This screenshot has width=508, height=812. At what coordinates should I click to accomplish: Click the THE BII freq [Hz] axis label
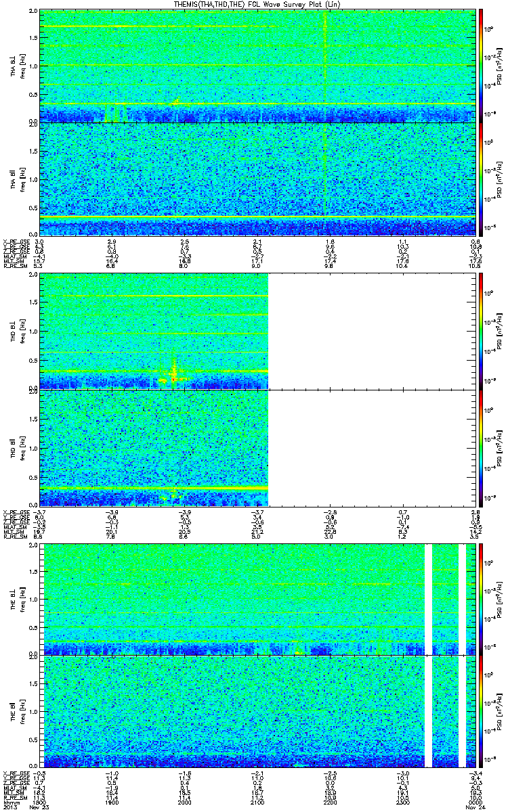point(21,711)
